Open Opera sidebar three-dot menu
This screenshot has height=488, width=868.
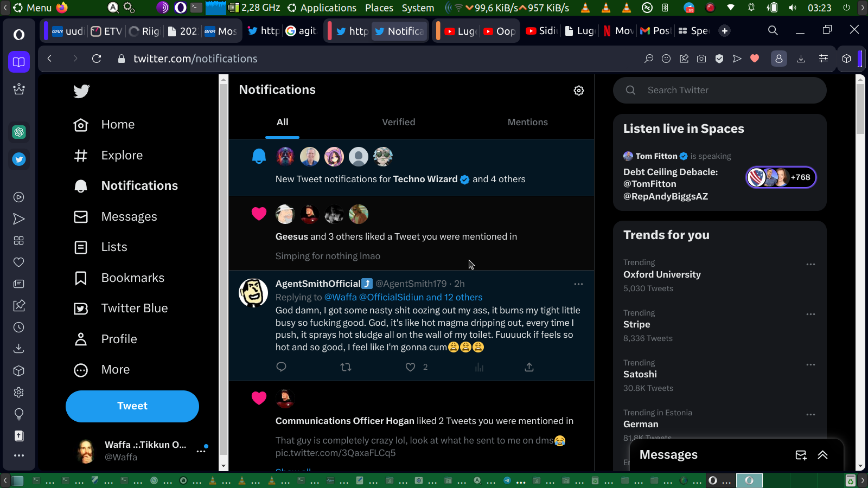pos(19,455)
